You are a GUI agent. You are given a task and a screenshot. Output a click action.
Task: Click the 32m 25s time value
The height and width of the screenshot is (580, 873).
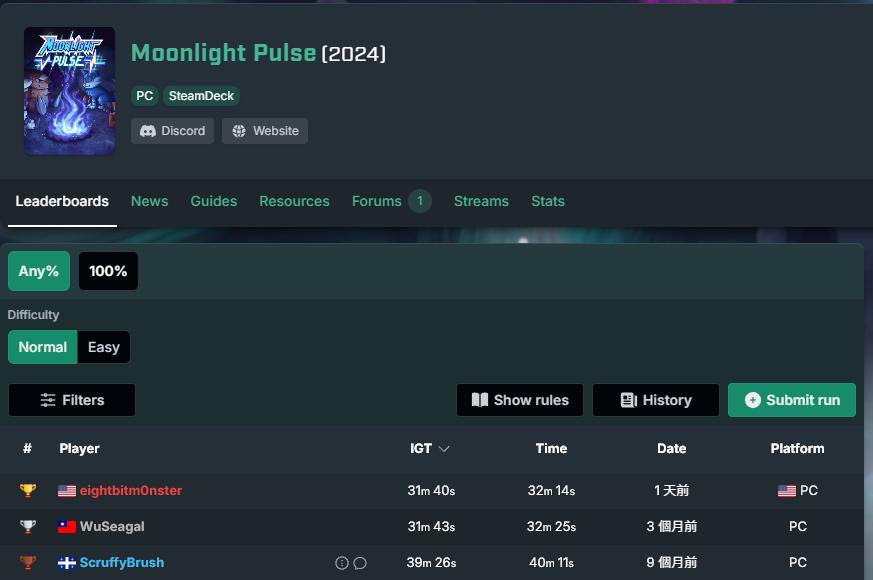pyautogui.click(x=551, y=527)
